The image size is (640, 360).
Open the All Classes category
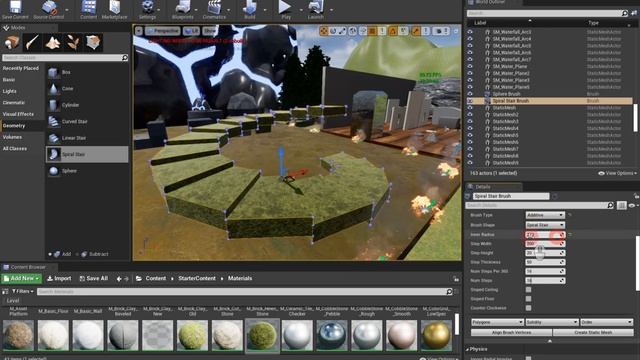15,149
